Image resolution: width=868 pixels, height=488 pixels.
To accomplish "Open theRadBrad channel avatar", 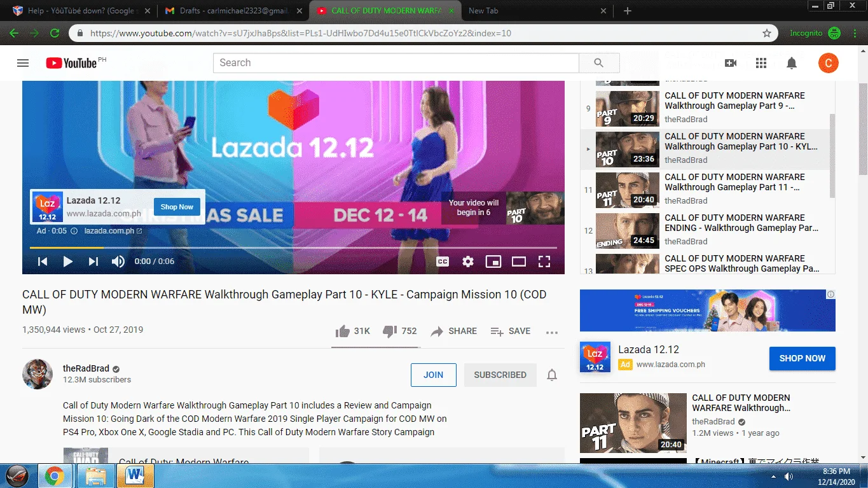I will coord(38,374).
